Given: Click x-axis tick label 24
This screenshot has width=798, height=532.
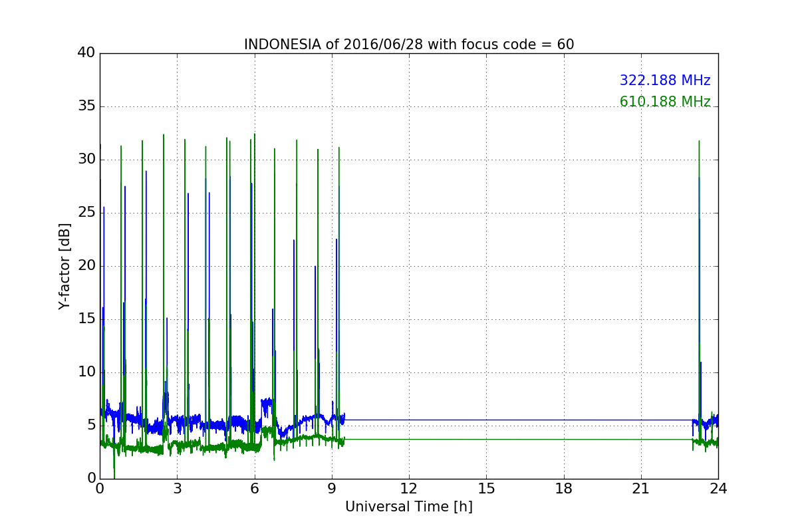Looking at the screenshot, I should 718,489.
